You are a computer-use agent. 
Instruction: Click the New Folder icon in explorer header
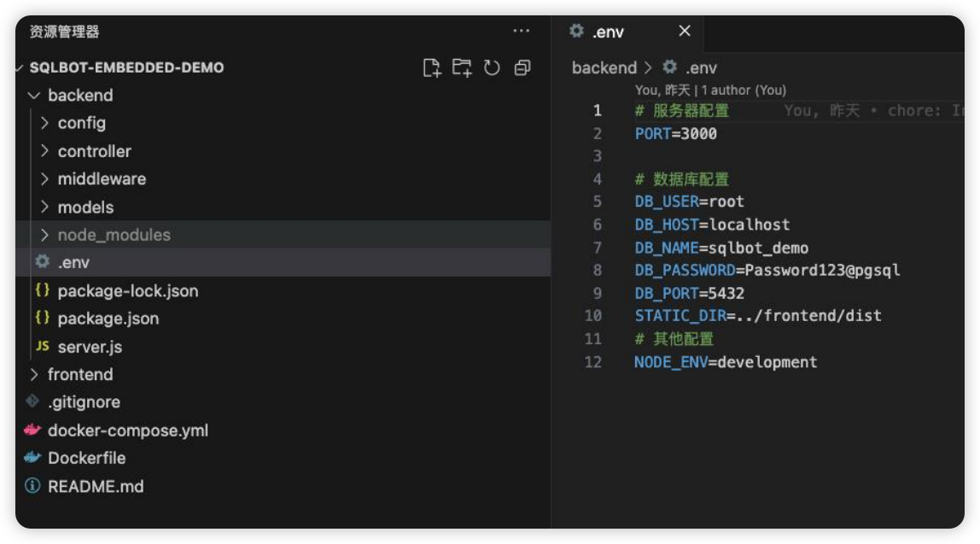[462, 68]
